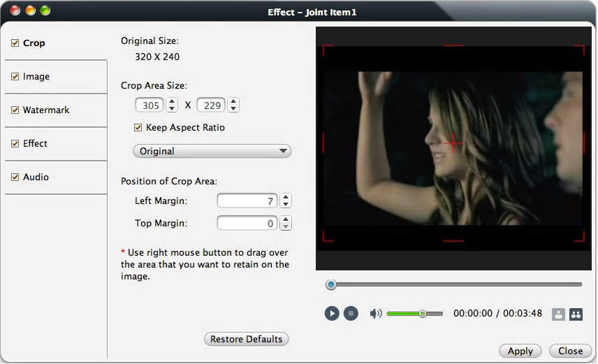Image resolution: width=598 pixels, height=364 pixels.
Task: Click the red crosshair in preview center
Action: coord(453,143)
